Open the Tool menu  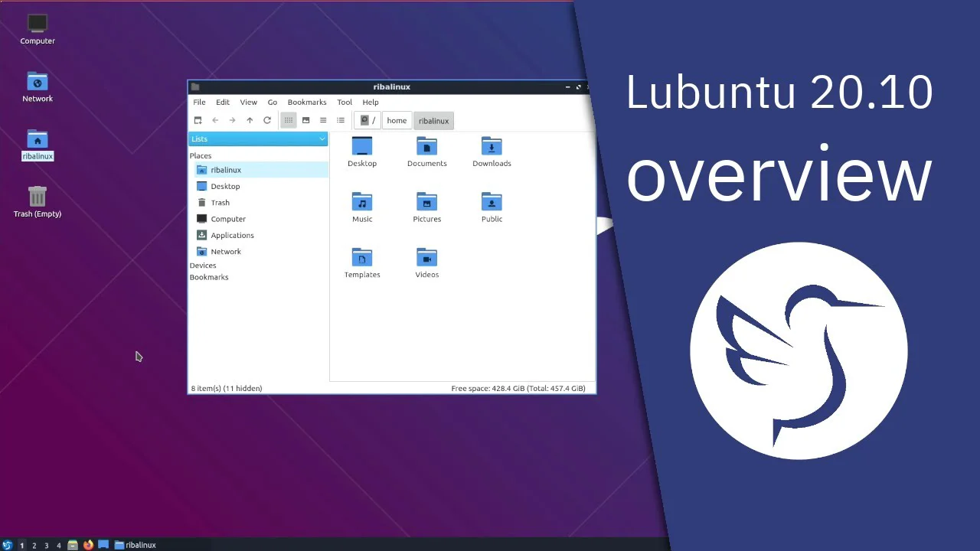click(x=345, y=102)
